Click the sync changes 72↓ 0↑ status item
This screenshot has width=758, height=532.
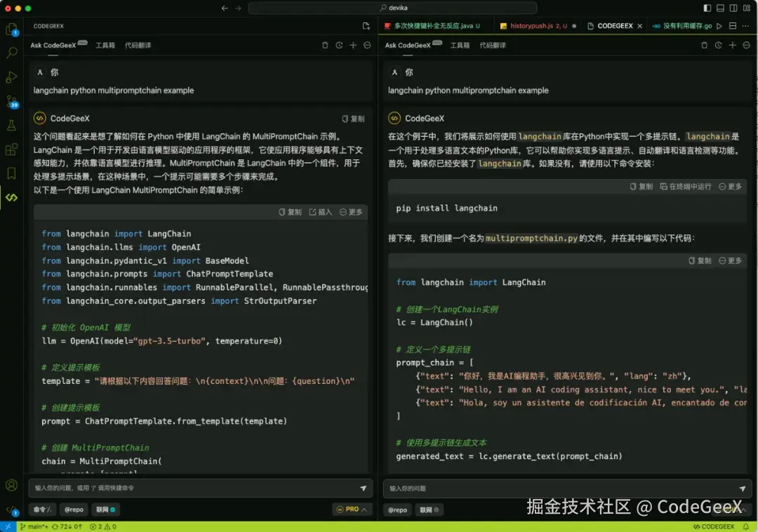pos(67,526)
